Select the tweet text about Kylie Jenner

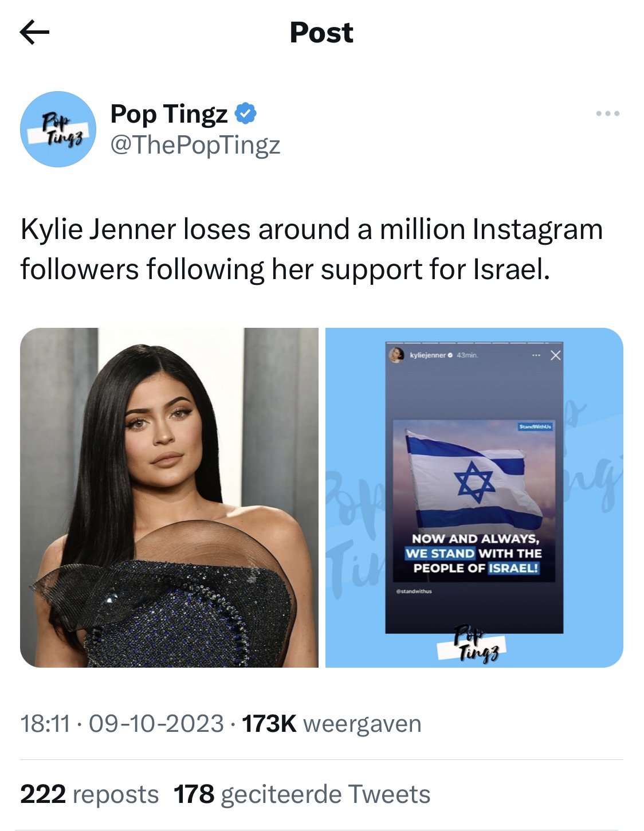[312, 249]
